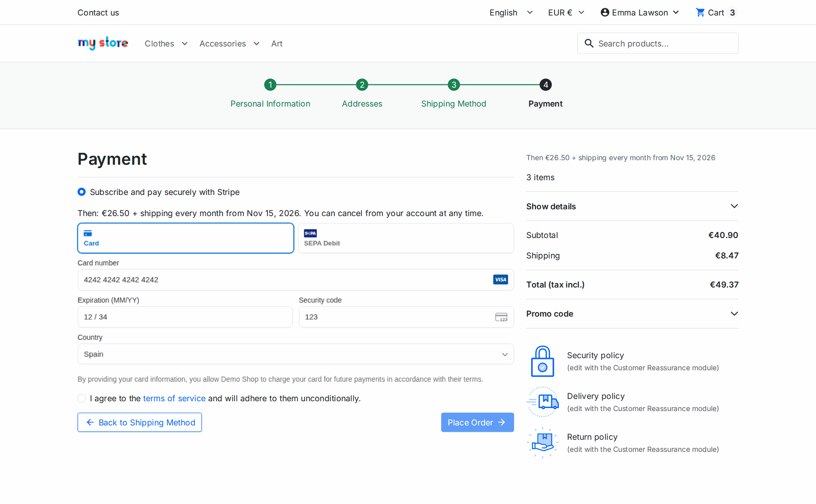Open the Emma Lawson account menu
The width and height of the screenshot is (816, 504).
[640, 12]
